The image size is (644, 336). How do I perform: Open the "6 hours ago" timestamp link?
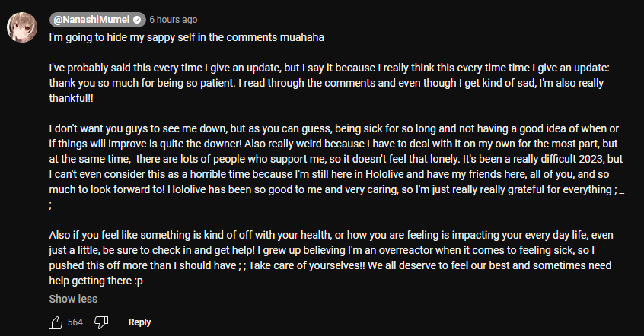coord(174,20)
